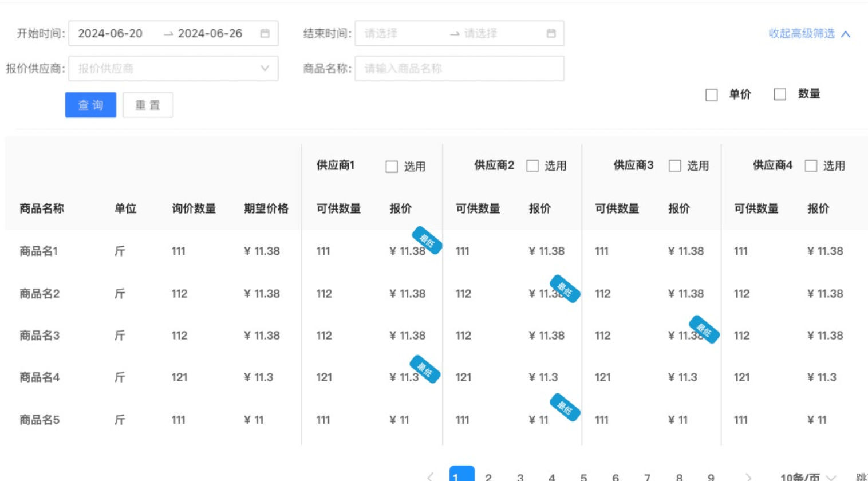Click the 重置 button
The width and height of the screenshot is (868, 481).
(148, 105)
